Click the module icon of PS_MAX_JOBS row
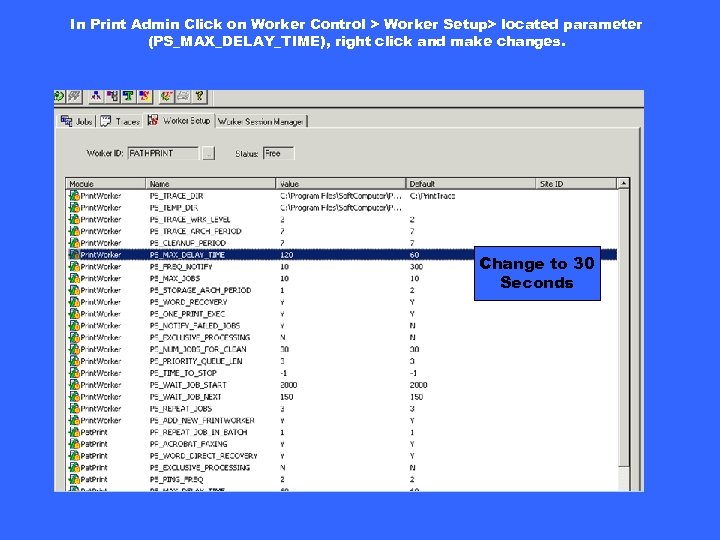 pos(74,278)
